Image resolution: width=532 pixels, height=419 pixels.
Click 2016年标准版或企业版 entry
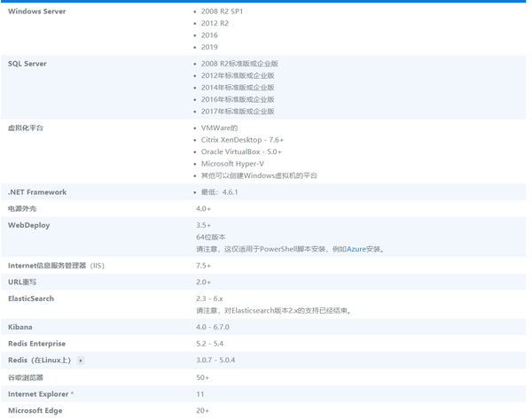point(238,99)
